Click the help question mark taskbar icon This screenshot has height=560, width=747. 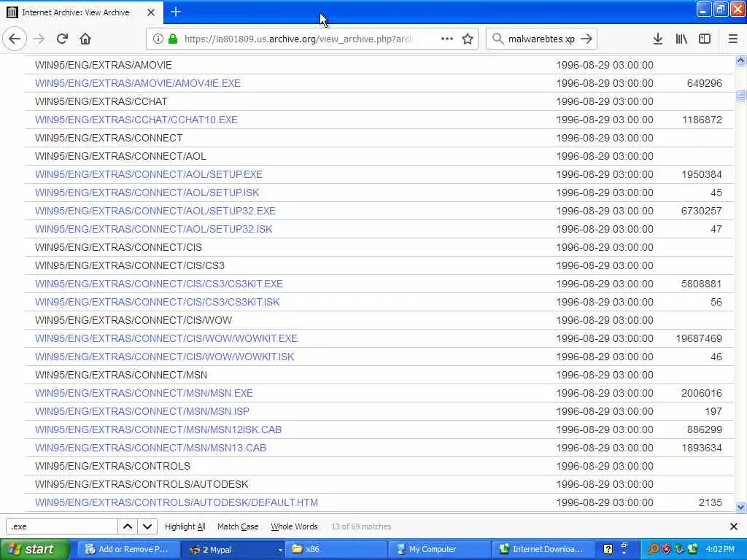(x=608, y=549)
